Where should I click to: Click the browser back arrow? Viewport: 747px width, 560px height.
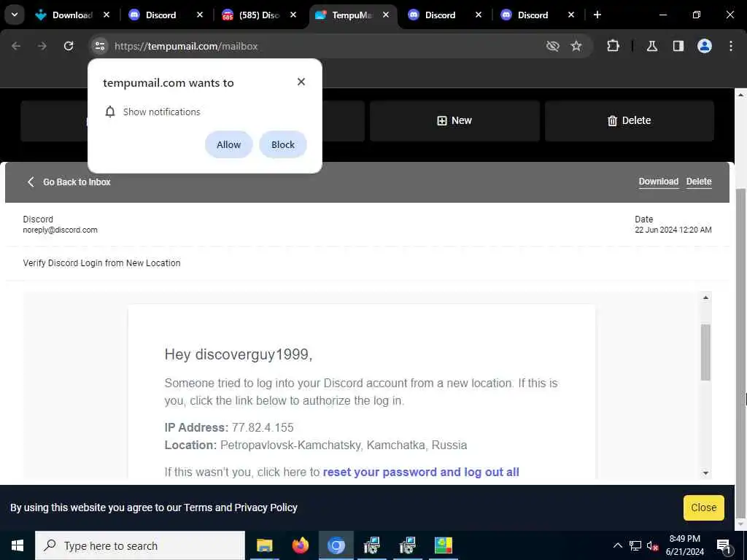pos(16,46)
